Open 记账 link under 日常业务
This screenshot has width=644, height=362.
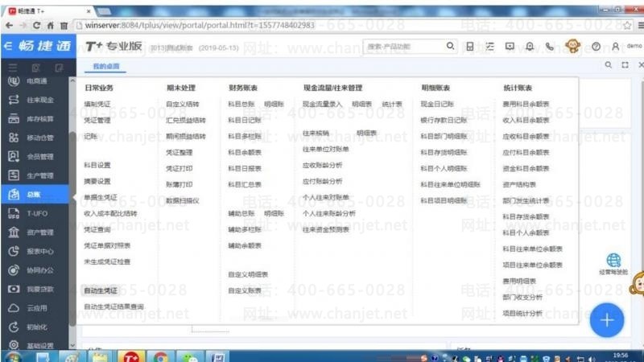[x=90, y=136]
